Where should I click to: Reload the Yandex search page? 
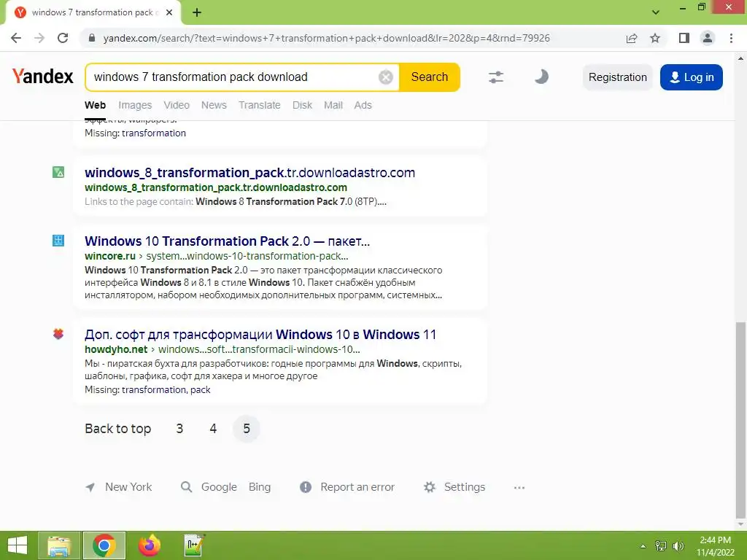63,38
